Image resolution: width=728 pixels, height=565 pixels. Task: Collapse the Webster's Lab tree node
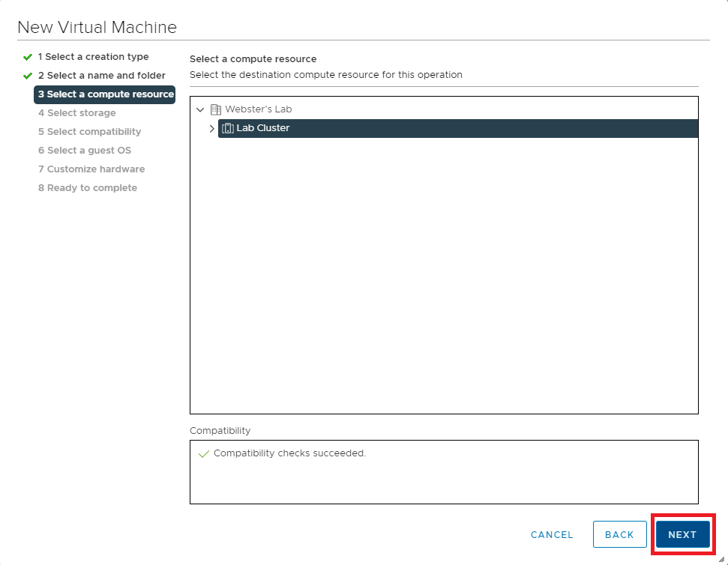pyautogui.click(x=200, y=109)
